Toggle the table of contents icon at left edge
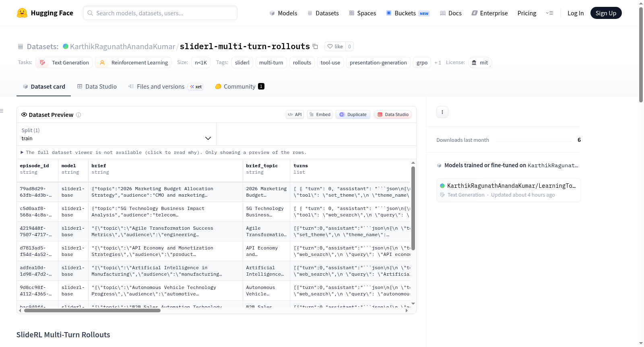The image size is (644, 347). point(2,111)
